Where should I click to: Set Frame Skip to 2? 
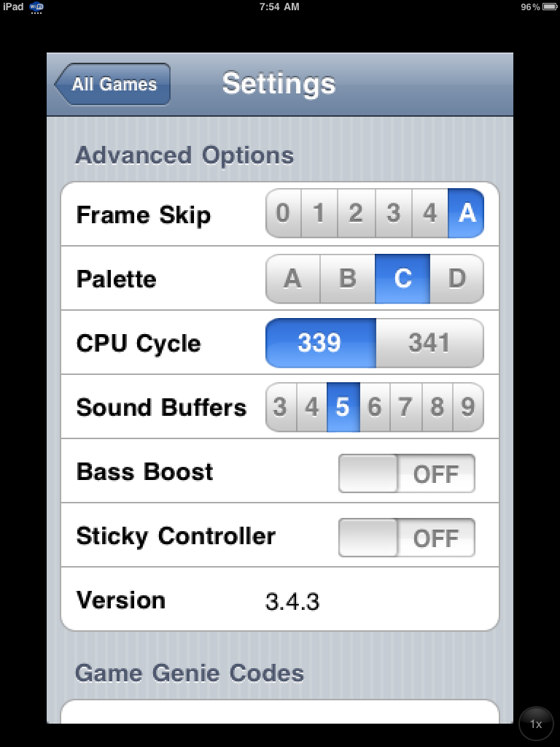tap(356, 214)
